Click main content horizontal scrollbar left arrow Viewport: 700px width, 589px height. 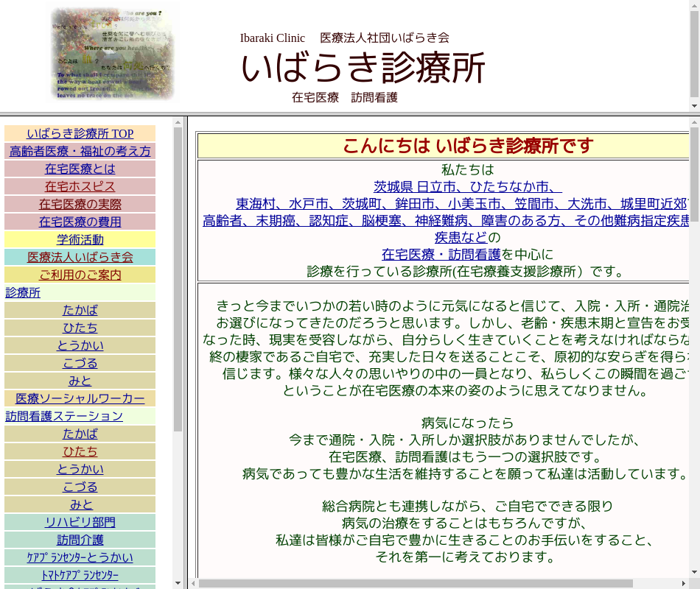[193, 583]
